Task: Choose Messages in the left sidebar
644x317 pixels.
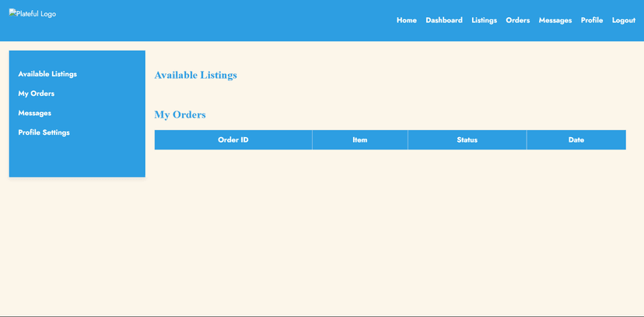Action: click(35, 113)
